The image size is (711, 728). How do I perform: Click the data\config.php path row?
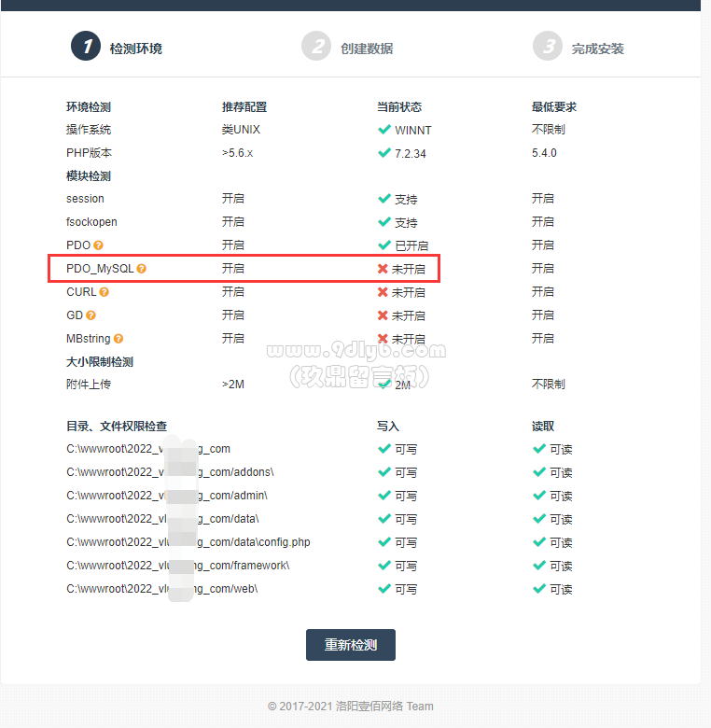click(x=188, y=542)
